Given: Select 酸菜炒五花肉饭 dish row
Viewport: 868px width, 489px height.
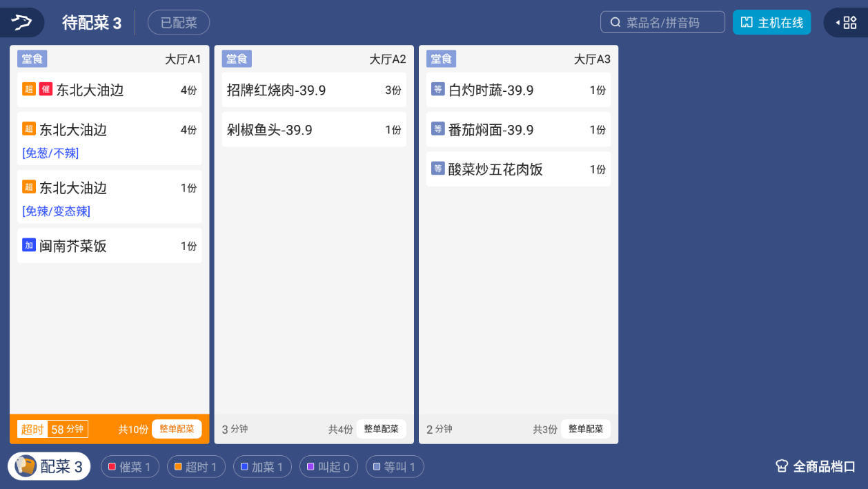Looking at the screenshot, I should 518,169.
